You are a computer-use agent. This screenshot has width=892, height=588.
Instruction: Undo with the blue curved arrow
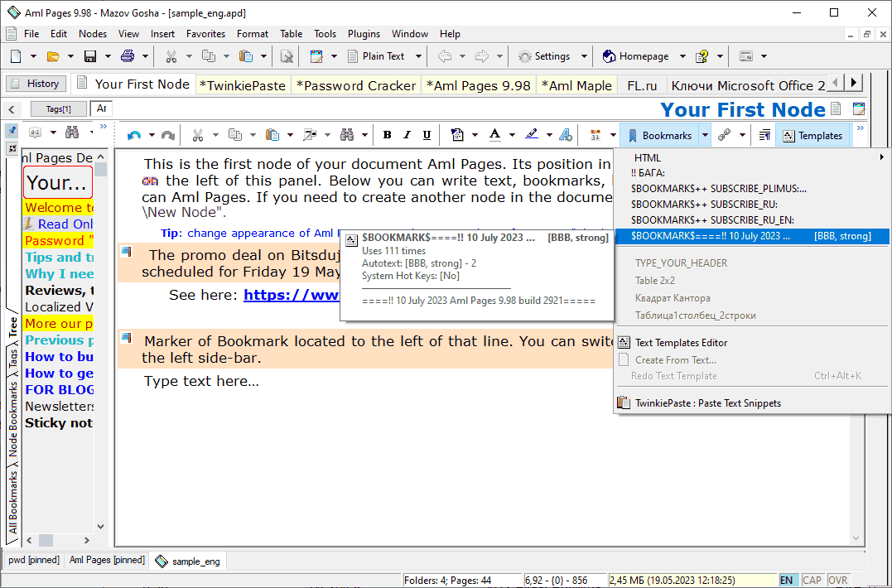[x=134, y=135]
